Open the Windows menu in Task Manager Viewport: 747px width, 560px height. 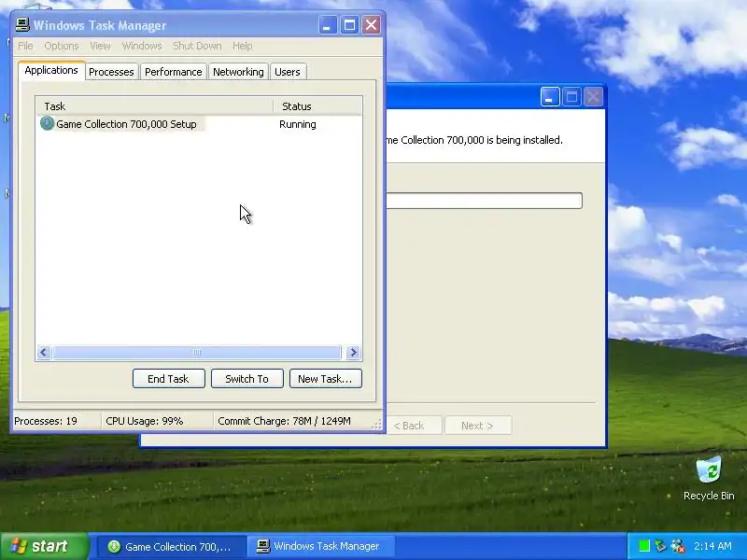(142, 46)
